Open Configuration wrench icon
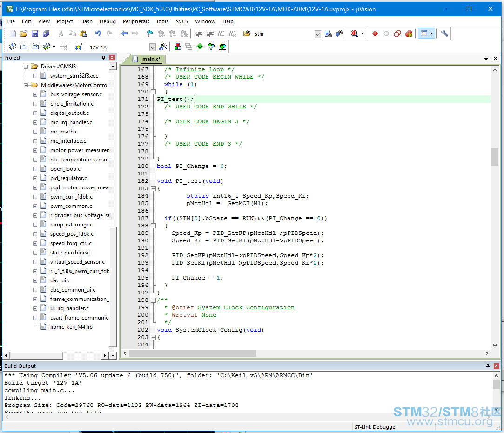The width and height of the screenshot is (504, 433). 444,33
